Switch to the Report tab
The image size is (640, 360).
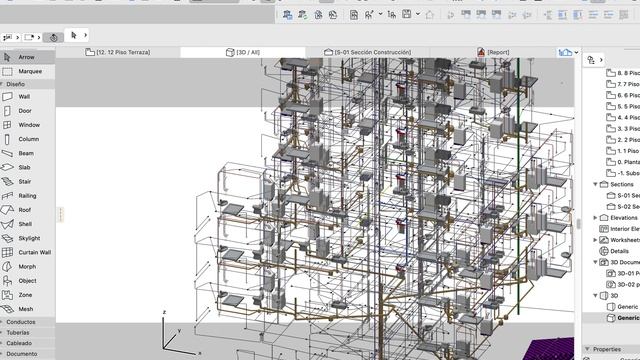(493, 52)
